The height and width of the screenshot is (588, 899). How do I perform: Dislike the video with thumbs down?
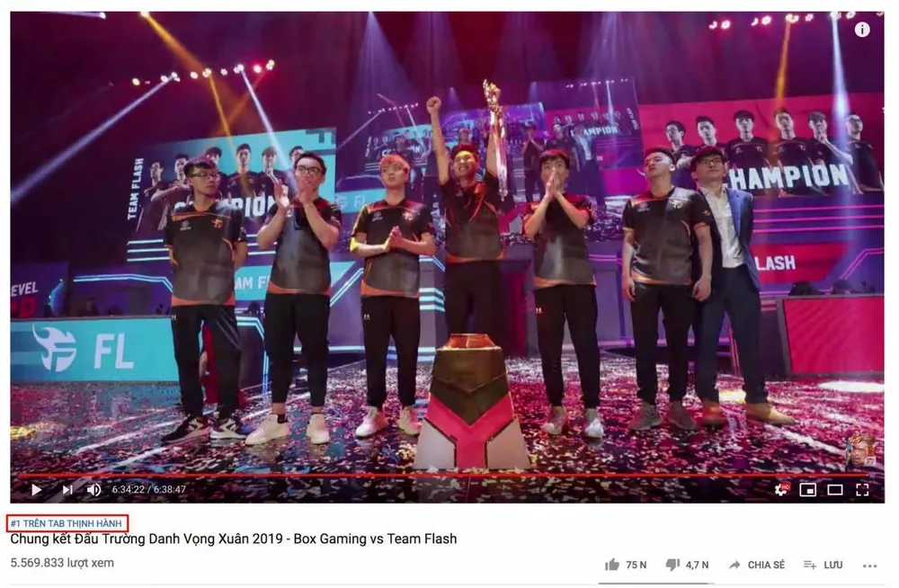coord(672,565)
